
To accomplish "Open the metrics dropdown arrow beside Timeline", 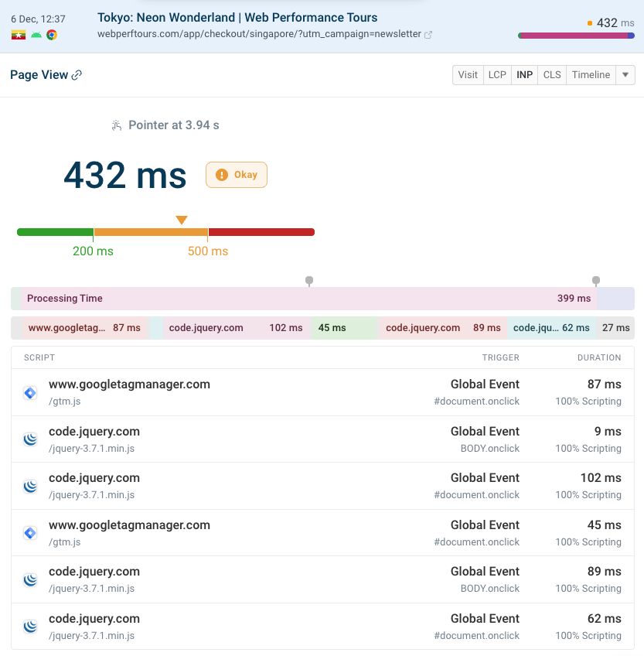I will coord(625,74).
